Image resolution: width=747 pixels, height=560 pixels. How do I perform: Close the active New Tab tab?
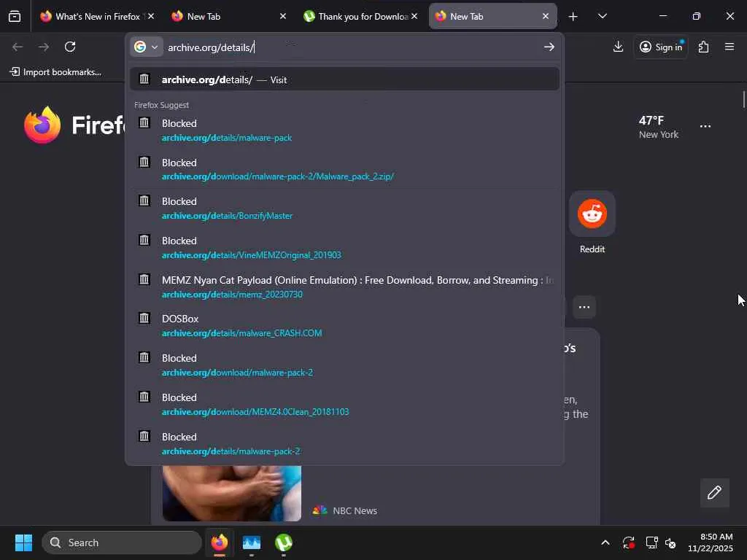pos(546,16)
